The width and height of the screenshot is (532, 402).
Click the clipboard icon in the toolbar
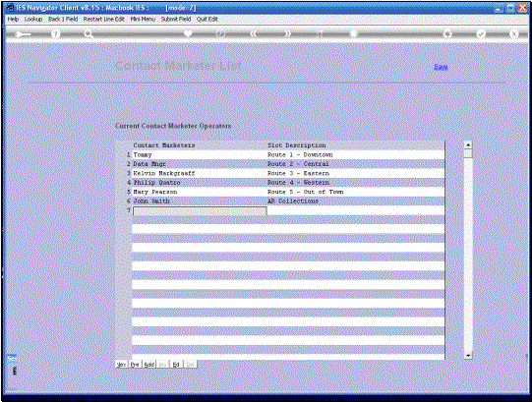354,33
